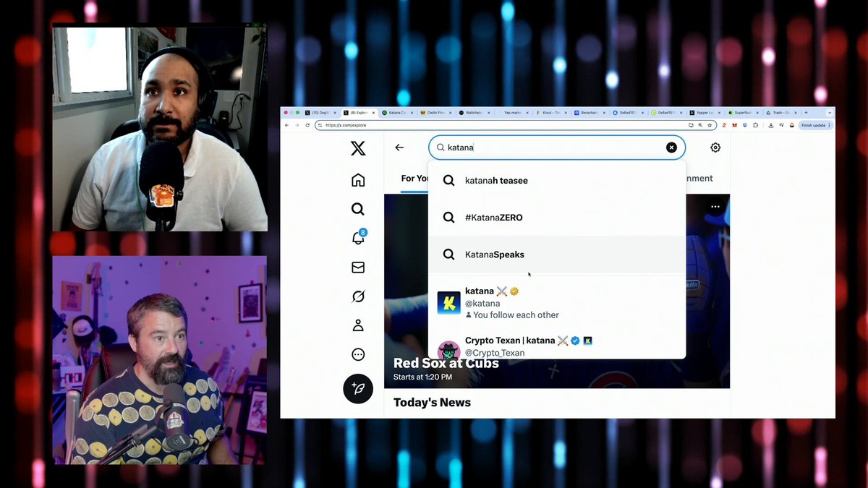Open Explore search icon in sidebar

(358, 209)
